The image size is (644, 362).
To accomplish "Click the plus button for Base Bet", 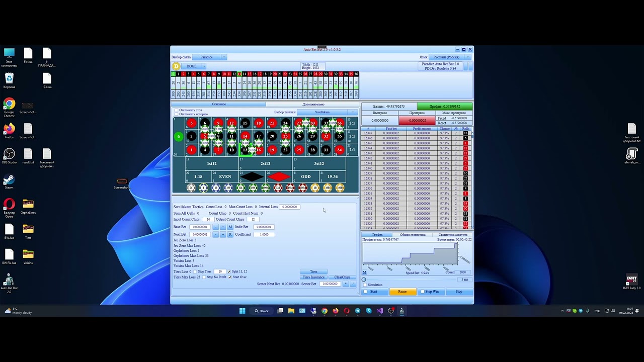I will point(223,227).
